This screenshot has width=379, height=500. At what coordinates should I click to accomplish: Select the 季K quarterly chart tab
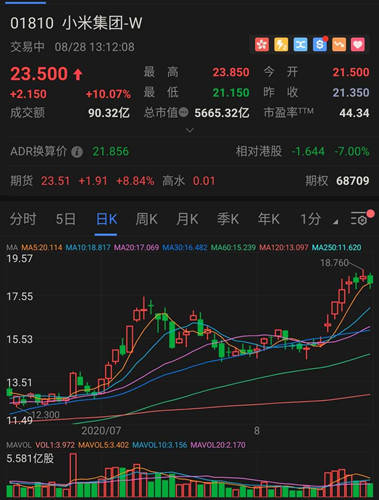pyautogui.click(x=228, y=219)
